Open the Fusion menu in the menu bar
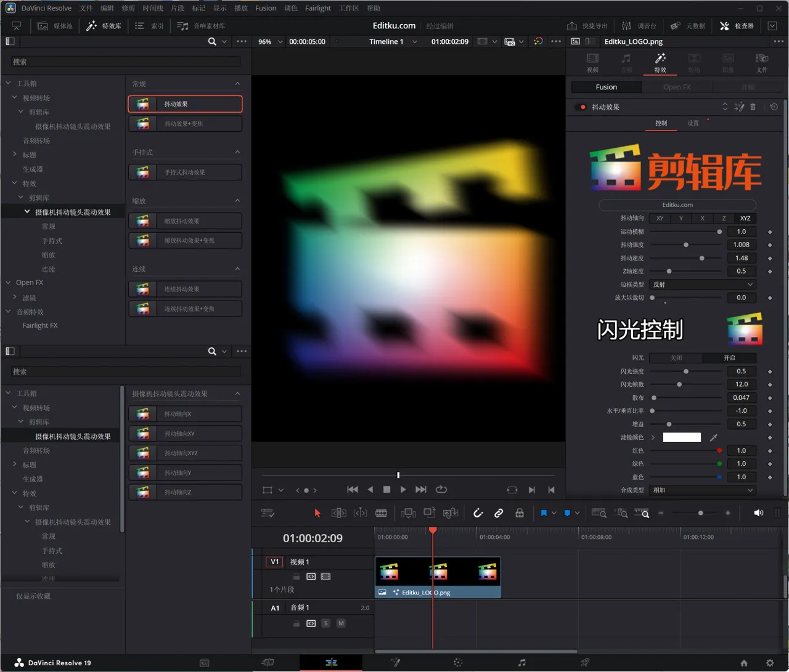Screen dimensions: 789x672 (x=266, y=8)
